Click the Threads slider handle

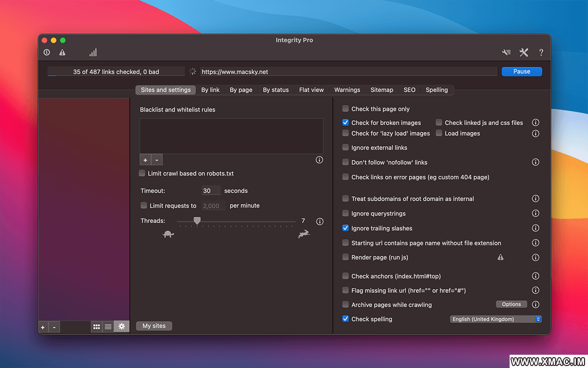(197, 221)
